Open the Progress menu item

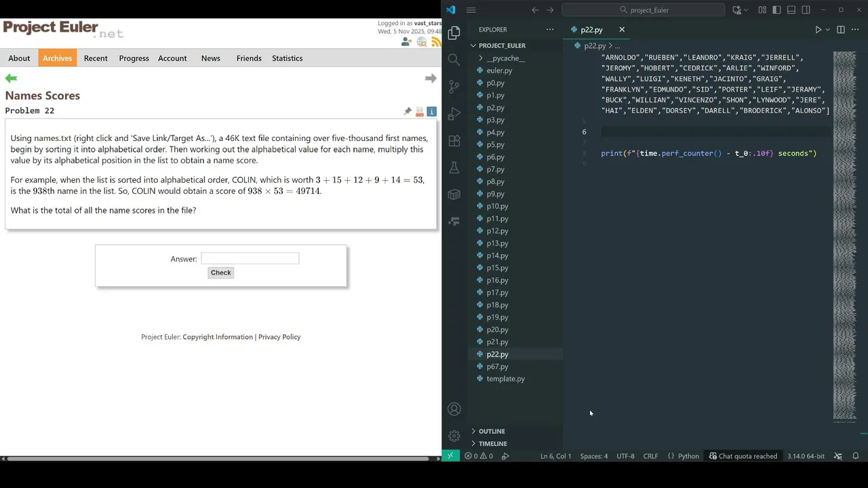[x=134, y=58]
